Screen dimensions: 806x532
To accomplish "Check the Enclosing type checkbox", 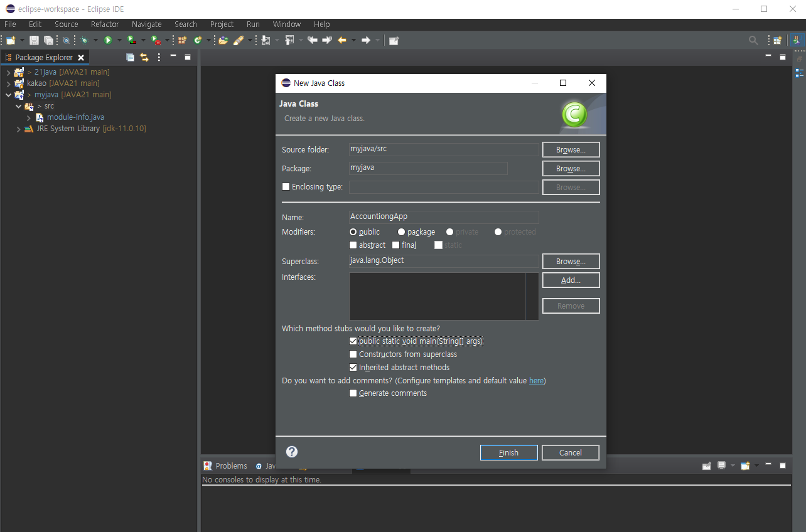I will [x=286, y=187].
